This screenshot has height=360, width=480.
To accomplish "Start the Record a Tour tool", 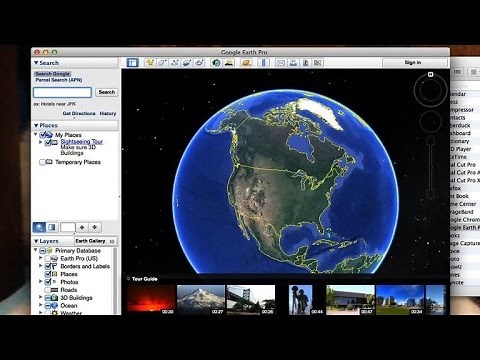I will coord(199,62).
